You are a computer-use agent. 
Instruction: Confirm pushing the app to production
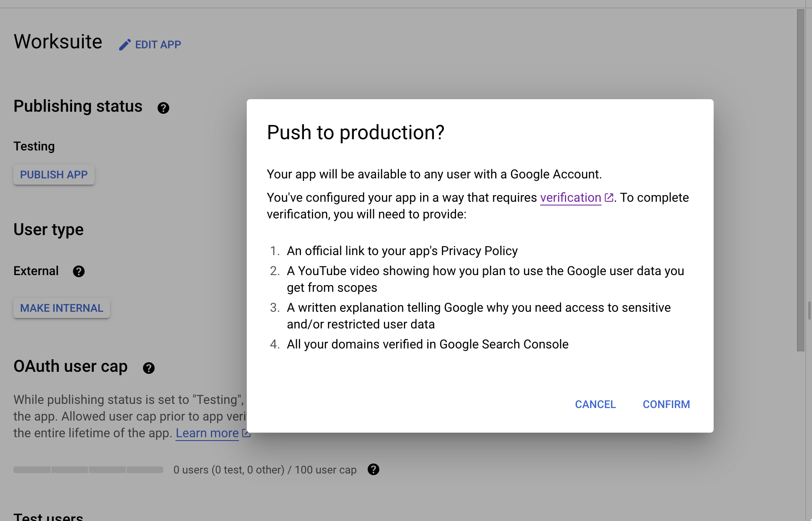coord(666,404)
